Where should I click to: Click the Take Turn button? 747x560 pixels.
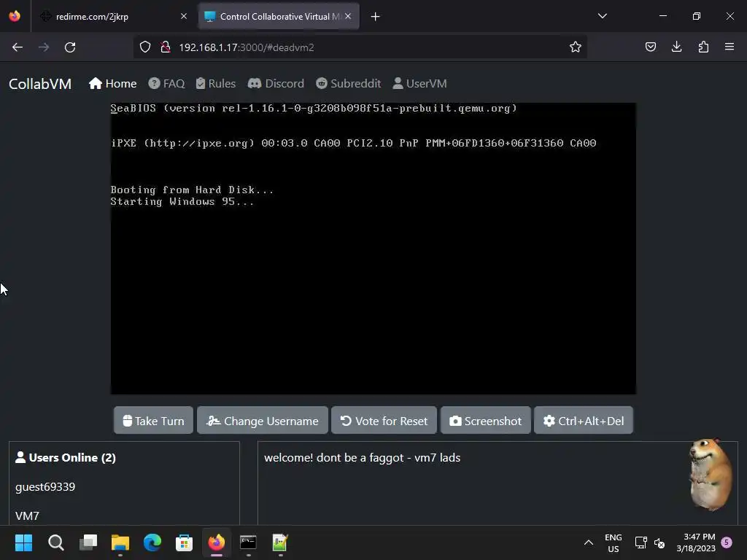(x=153, y=421)
